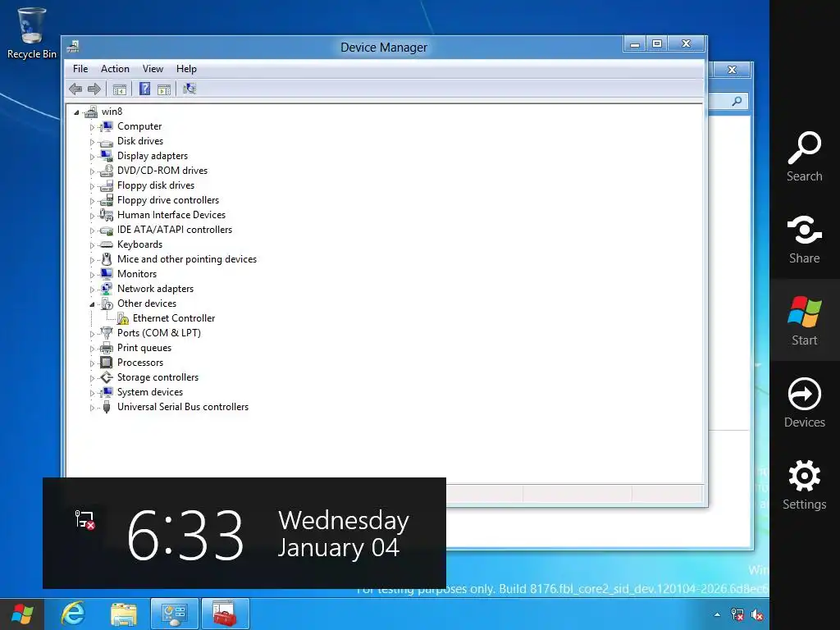
Task: Open the Search charm
Action: click(804, 157)
